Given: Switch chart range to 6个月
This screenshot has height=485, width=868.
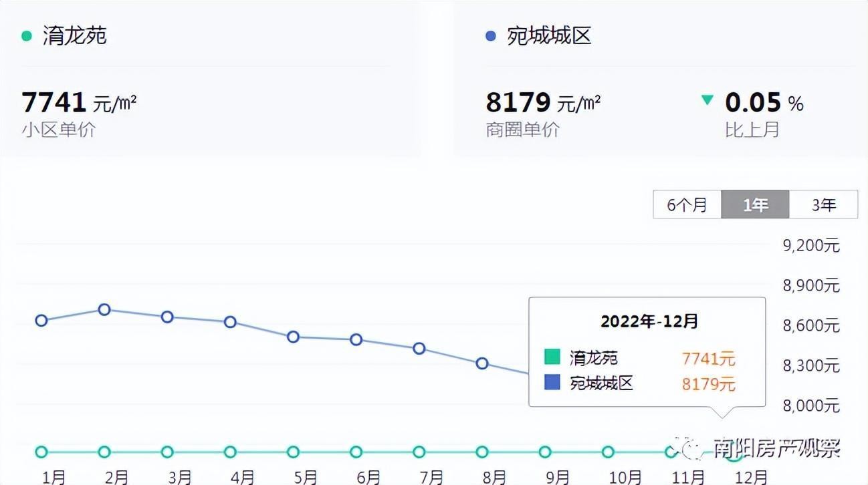Looking at the screenshot, I should pos(687,204).
